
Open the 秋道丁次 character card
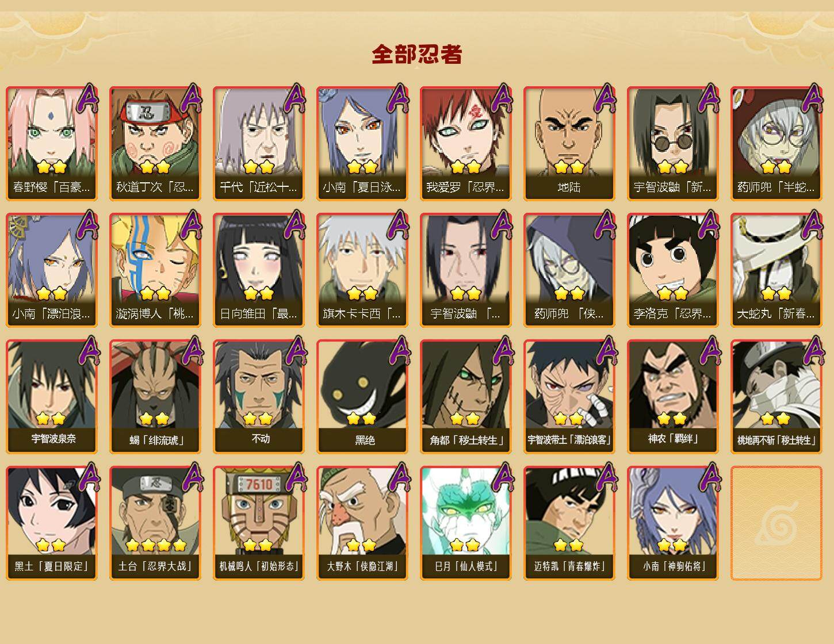[x=155, y=144]
